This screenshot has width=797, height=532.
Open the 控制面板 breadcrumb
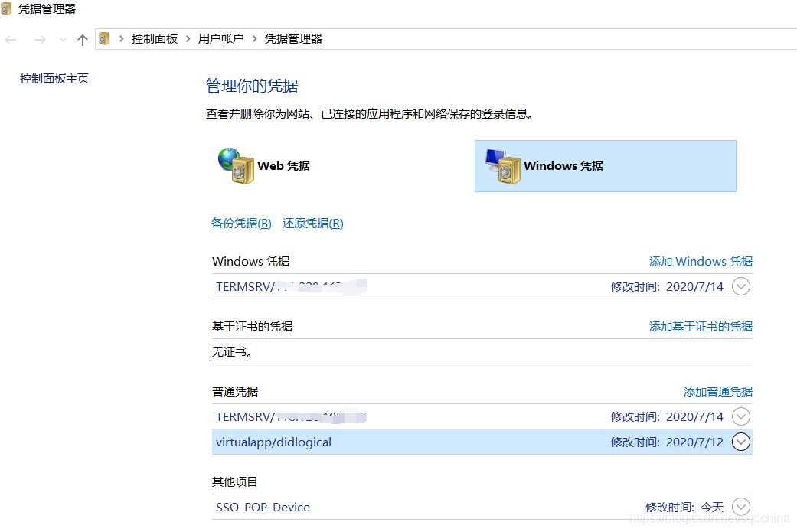coord(155,38)
